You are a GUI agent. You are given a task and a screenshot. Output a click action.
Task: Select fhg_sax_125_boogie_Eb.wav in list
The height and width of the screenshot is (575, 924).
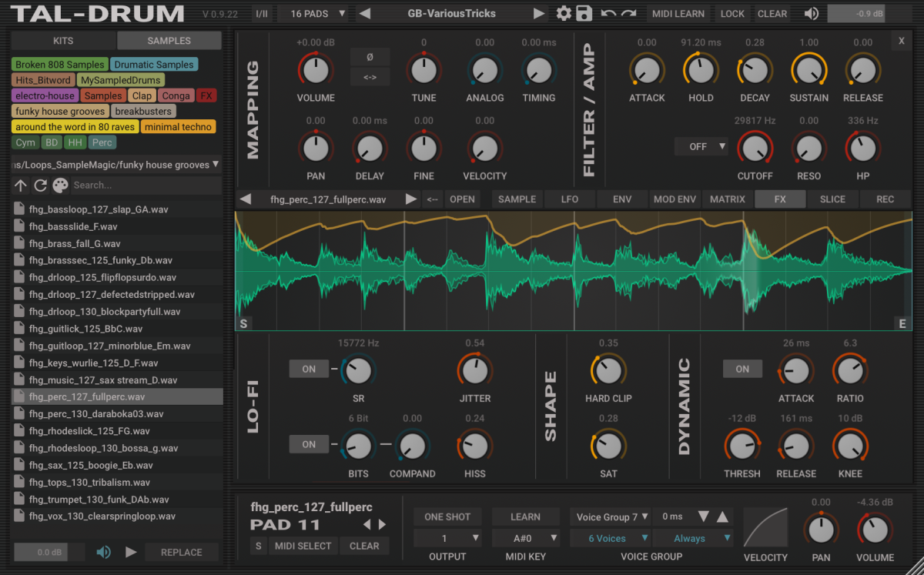[x=117, y=465]
